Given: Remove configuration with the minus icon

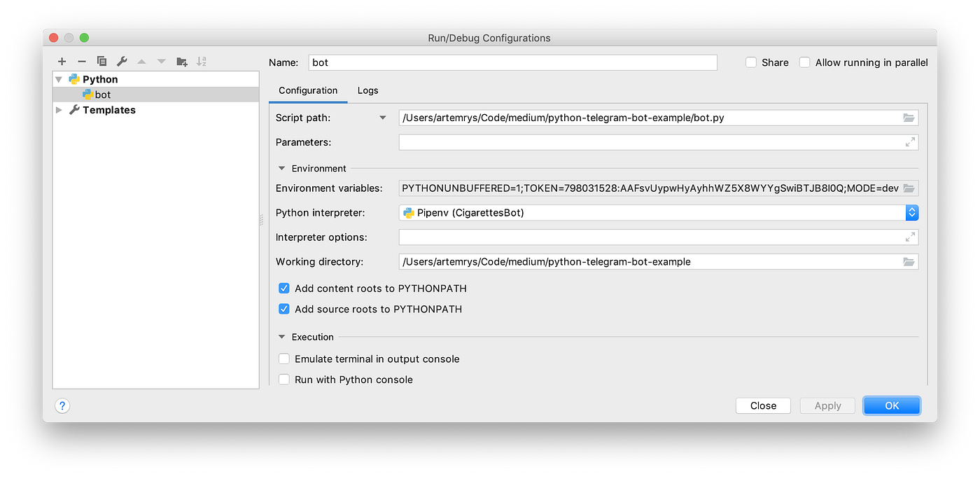Looking at the screenshot, I should 82,62.
